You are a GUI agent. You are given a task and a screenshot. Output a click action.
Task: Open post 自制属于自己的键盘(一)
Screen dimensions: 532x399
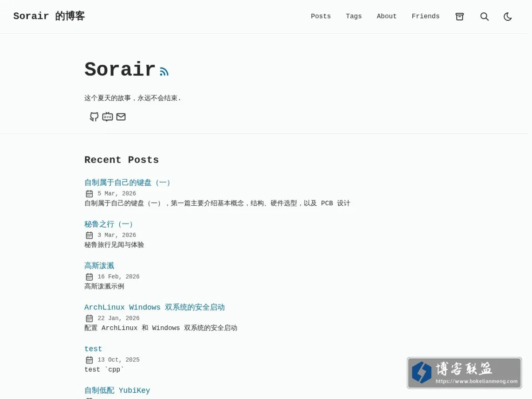129,182
